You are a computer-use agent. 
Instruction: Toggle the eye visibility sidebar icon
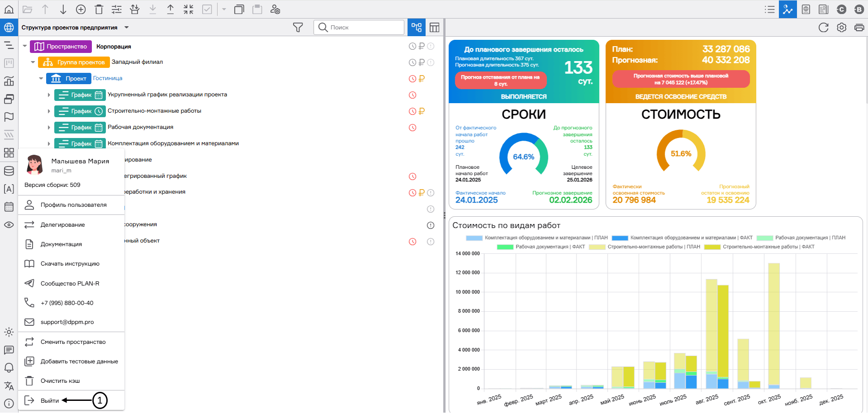[x=9, y=225]
